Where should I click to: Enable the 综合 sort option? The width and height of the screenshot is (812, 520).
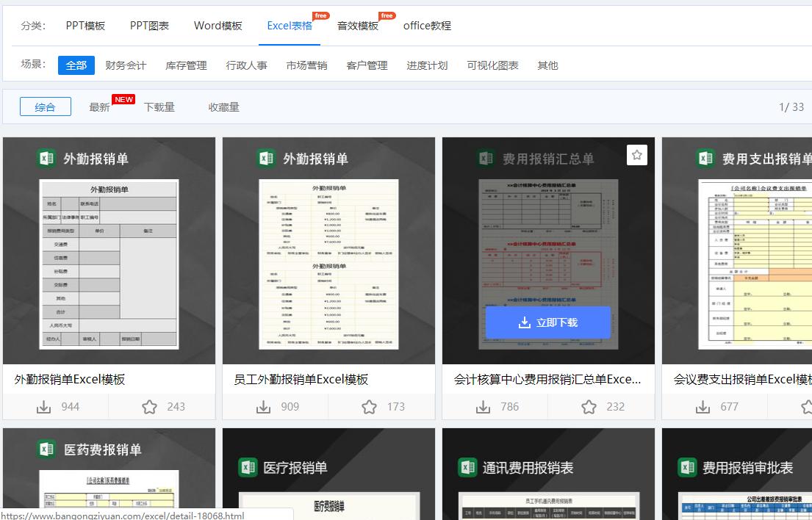coord(45,106)
